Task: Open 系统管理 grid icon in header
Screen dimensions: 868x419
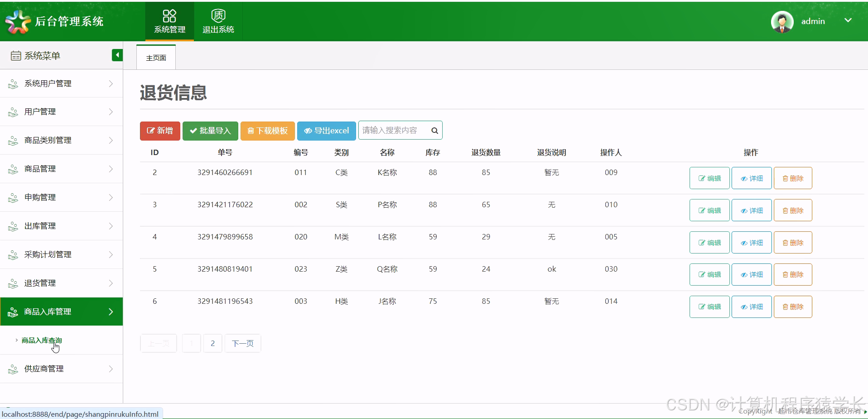Action: click(x=169, y=16)
